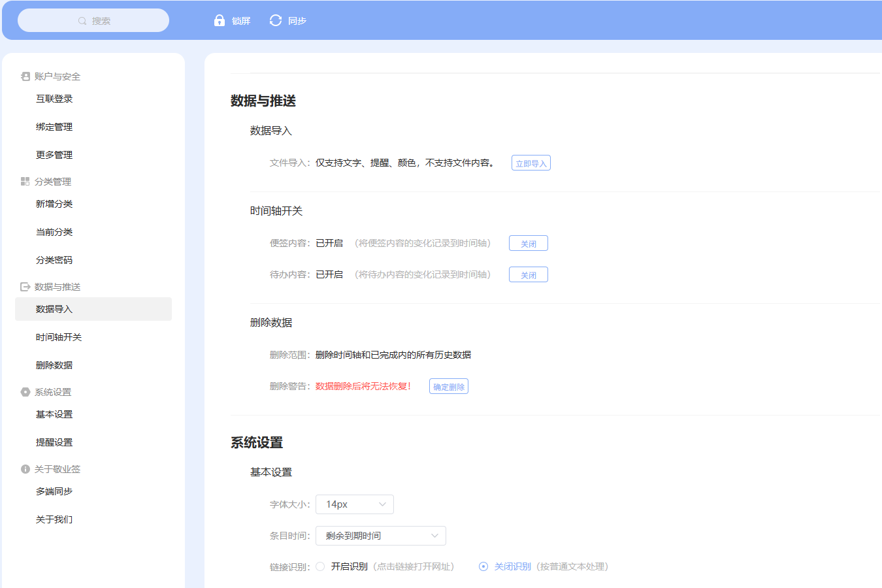Click the 分类管理 grid icon
The image size is (882, 588).
[x=24, y=181]
